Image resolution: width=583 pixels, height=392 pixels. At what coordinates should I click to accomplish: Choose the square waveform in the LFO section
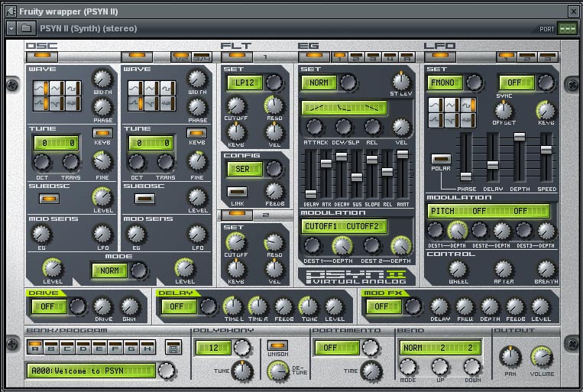point(468,105)
